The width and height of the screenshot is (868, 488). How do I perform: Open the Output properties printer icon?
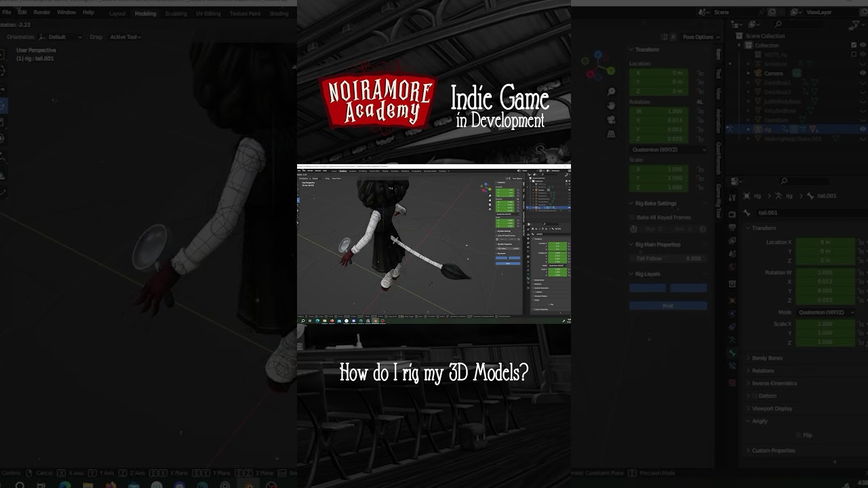tap(732, 226)
